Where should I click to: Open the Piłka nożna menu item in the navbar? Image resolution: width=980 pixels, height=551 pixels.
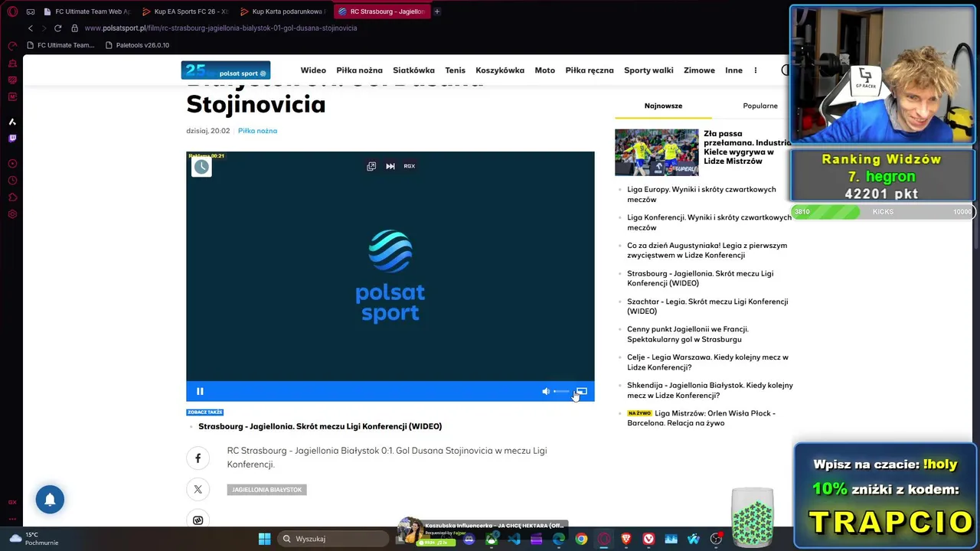(359, 70)
